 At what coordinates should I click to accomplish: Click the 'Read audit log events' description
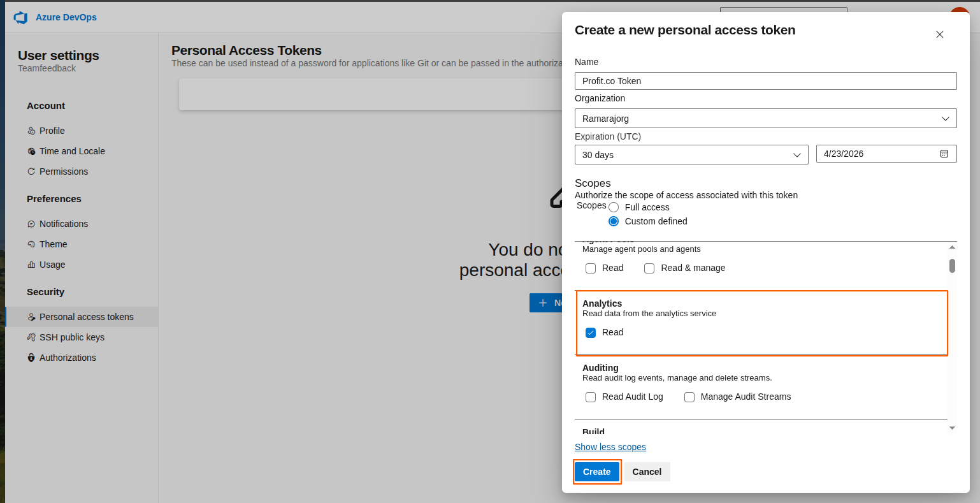click(x=677, y=378)
